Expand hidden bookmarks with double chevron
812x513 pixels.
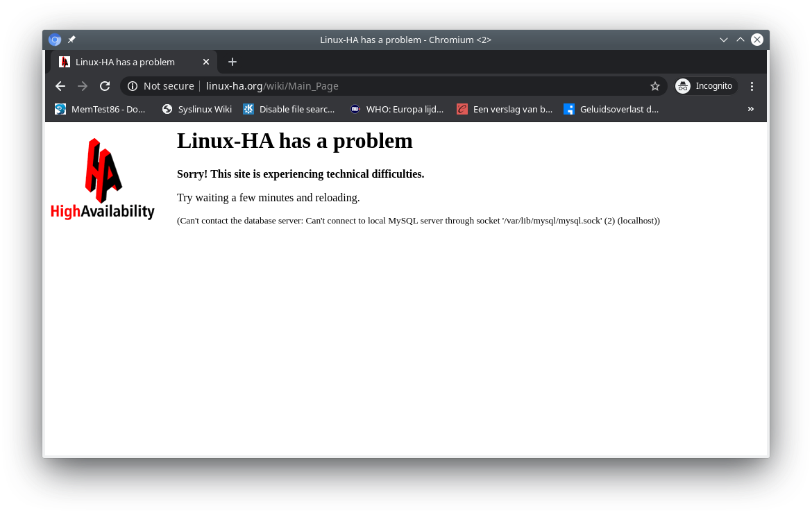[x=751, y=109]
